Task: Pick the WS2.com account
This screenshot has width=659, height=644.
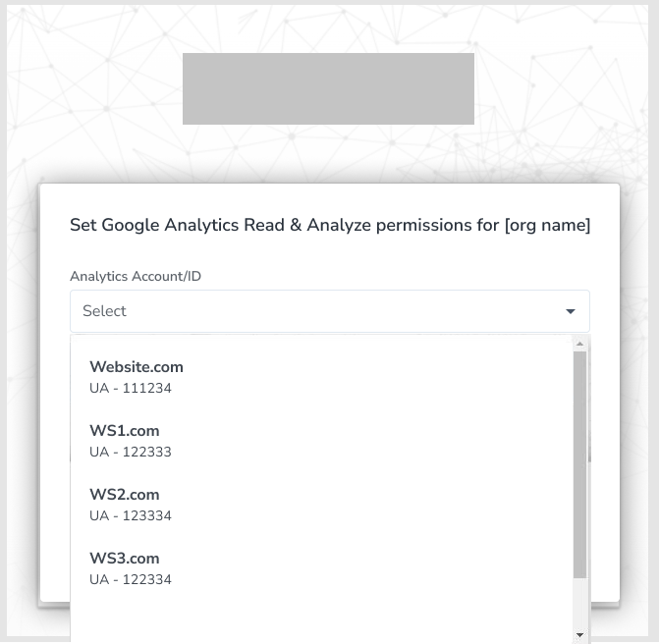Action: pyautogui.click(x=125, y=495)
